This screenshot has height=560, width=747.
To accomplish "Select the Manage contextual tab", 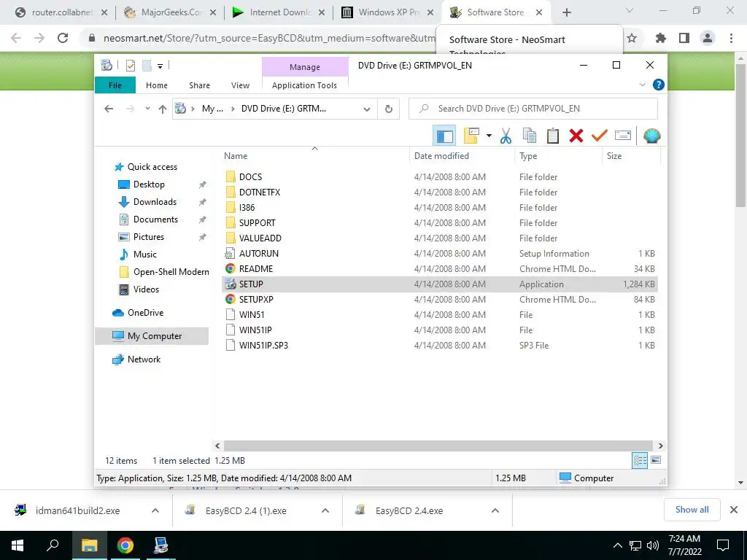I will [305, 67].
